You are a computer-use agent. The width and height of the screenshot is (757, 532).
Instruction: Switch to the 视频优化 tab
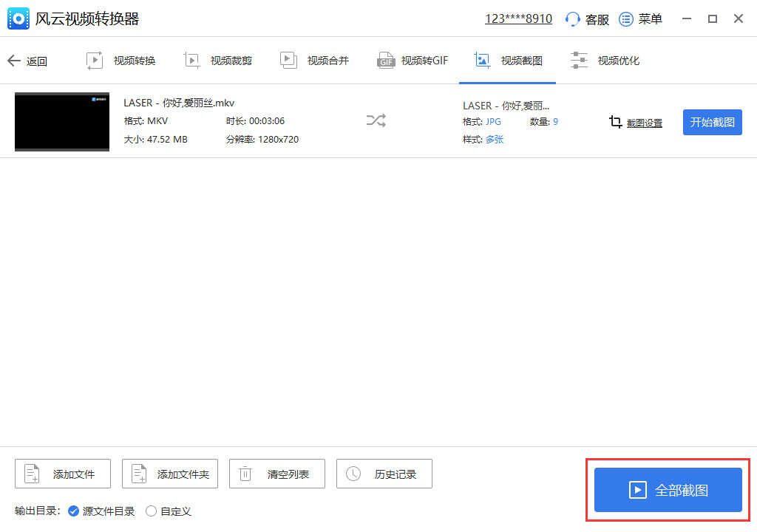[x=605, y=61]
